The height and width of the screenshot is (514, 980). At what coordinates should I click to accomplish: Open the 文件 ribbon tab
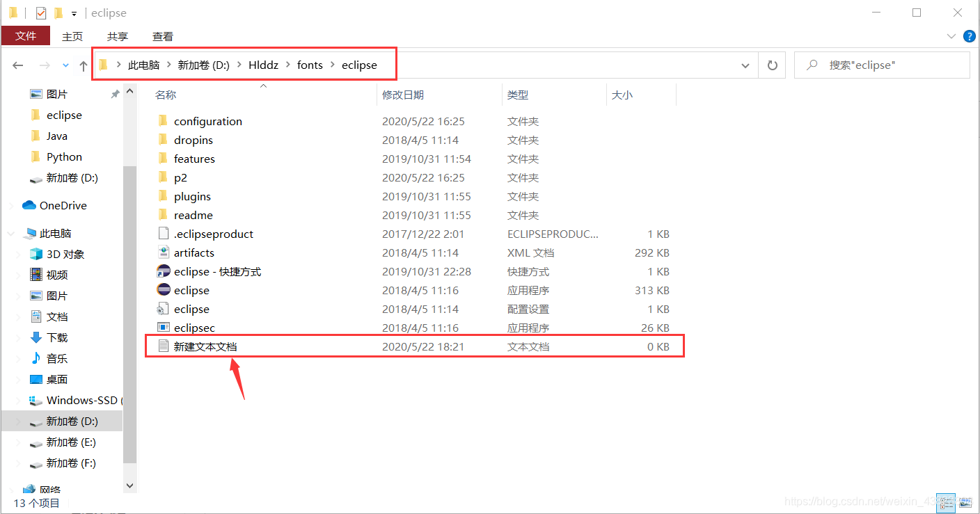26,36
